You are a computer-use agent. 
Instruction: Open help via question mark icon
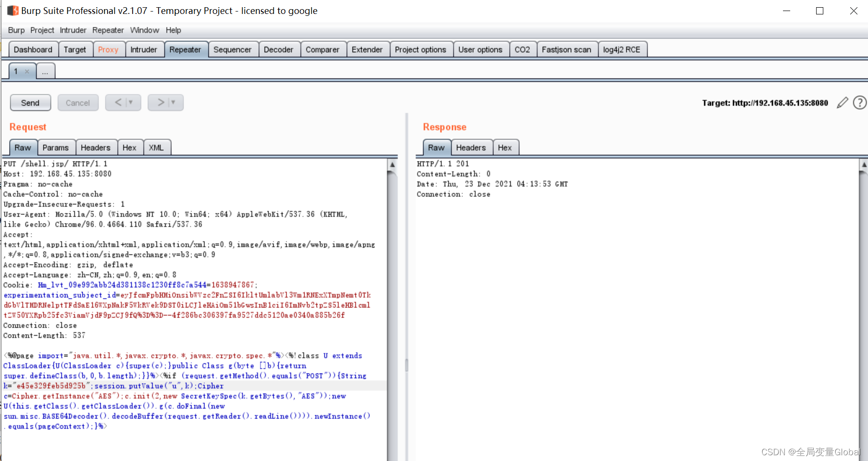(x=860, y=103)
